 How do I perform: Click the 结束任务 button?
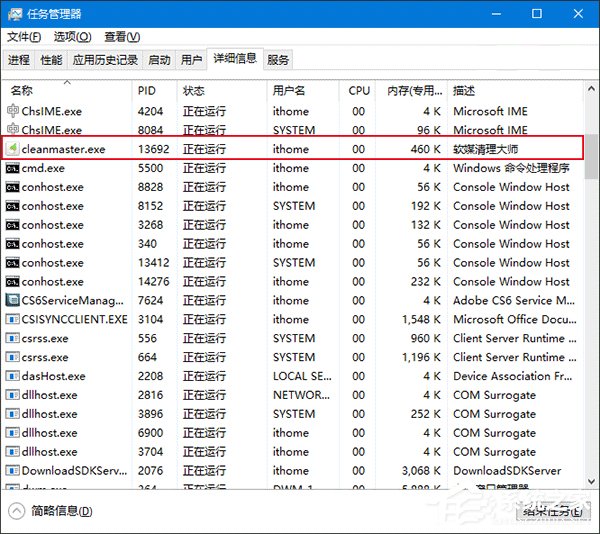click(553, 511)
